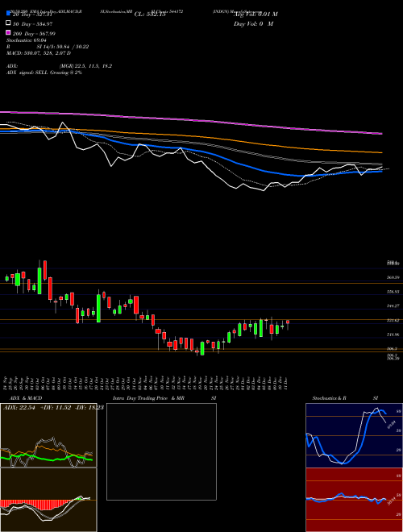This screenshot has height=532, width=403.
Task: Click the 569.59 price axis label
Action: pos(394,277)
